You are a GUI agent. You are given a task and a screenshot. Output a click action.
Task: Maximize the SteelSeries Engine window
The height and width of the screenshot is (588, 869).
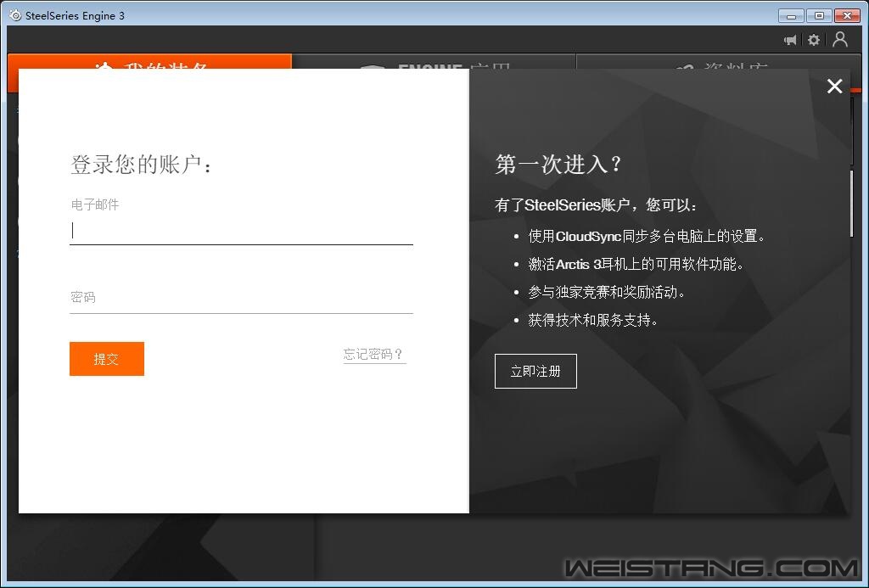tap(819, 15)
